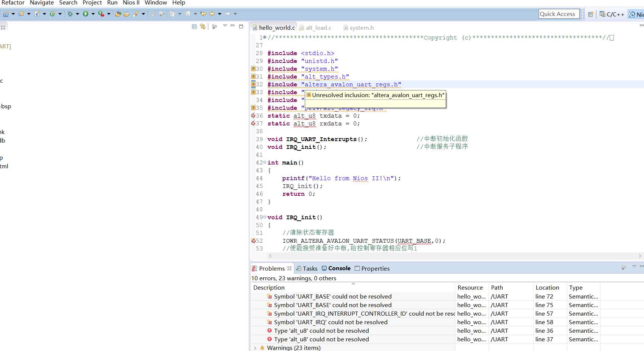The height and width of the screenshot is (351, 644).
Task: Toggle Link with Editor in explorer panel
Action: click(203, 26)
